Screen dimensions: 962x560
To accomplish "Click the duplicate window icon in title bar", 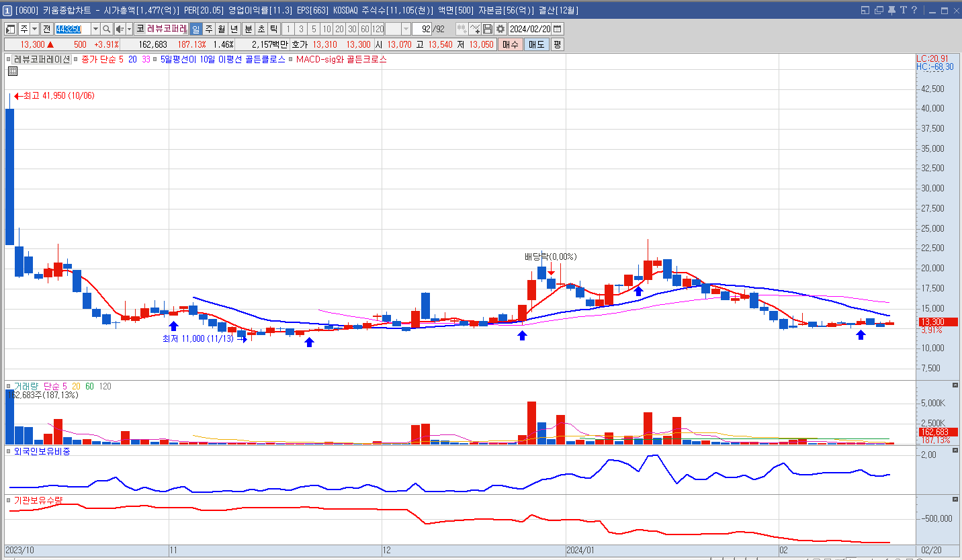I will coord(879,10).
